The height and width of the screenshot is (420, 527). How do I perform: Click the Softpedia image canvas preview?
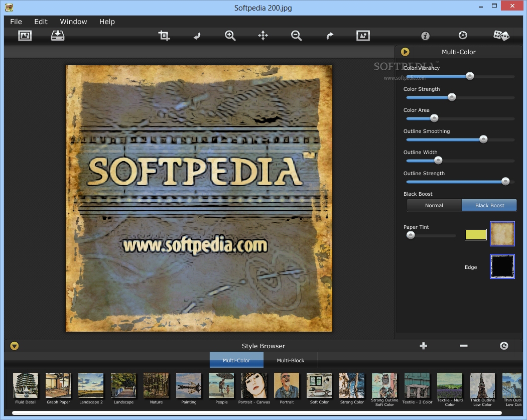pos(199,198)
